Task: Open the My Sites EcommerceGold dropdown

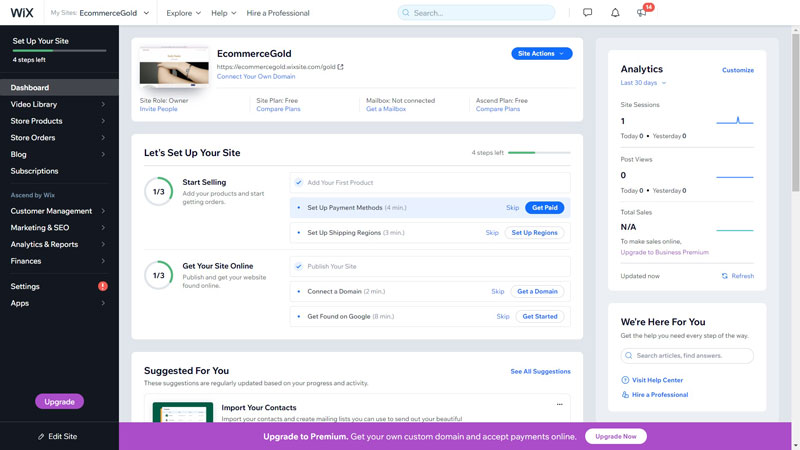Action: (100, 13)
